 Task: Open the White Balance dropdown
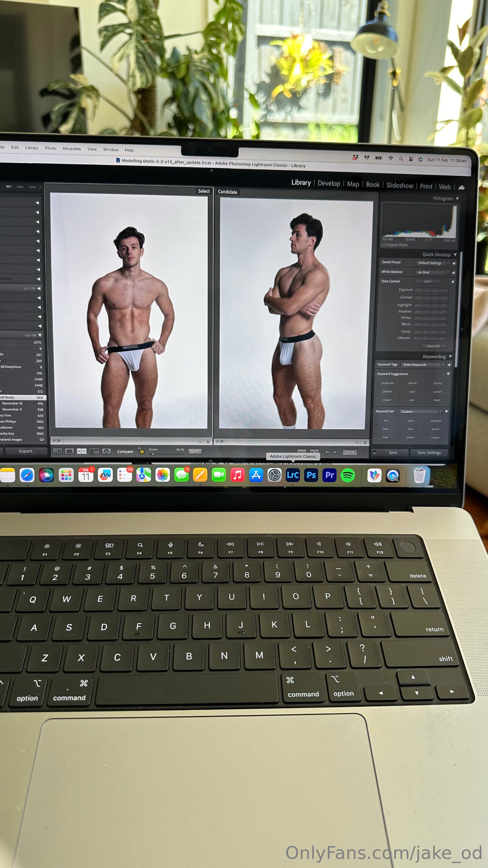[433, 273]
